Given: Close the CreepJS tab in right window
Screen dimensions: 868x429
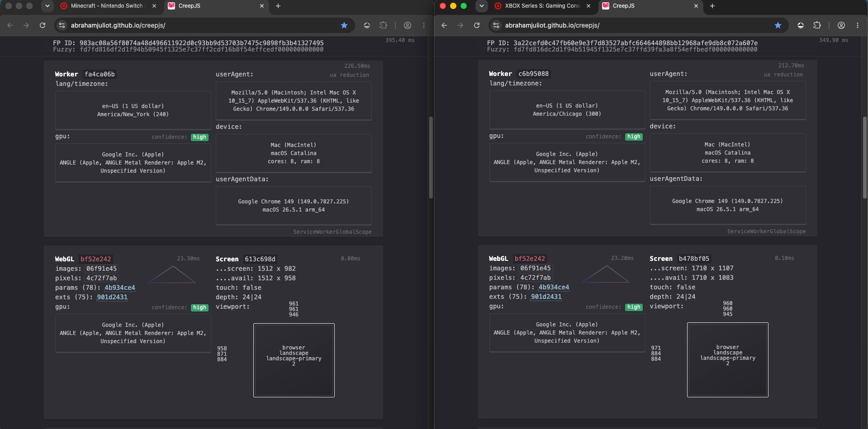Looking at the screenshot, I should pos(696,6).
